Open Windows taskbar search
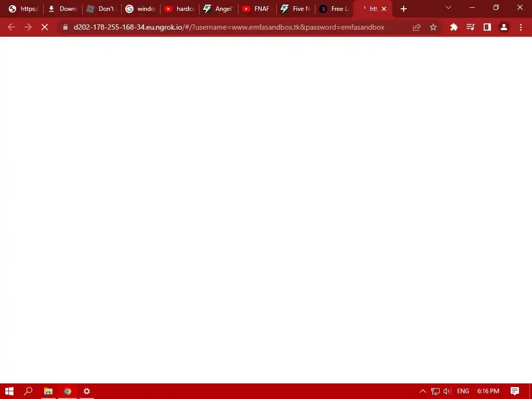 (x=28, y=391)
